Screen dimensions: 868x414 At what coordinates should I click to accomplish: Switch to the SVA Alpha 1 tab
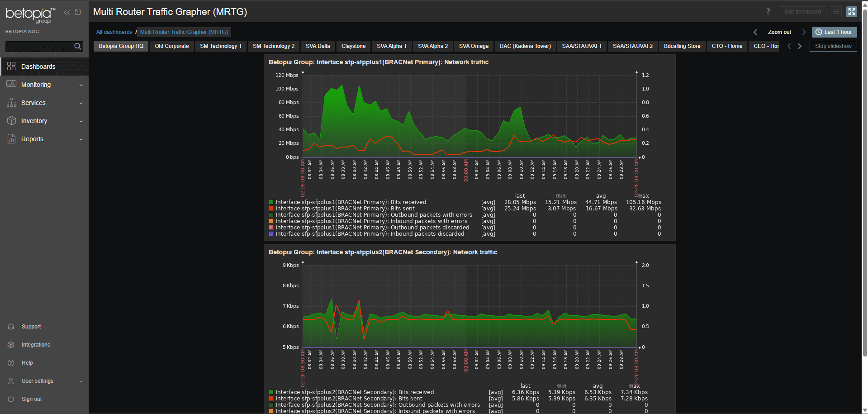point(392,46)
